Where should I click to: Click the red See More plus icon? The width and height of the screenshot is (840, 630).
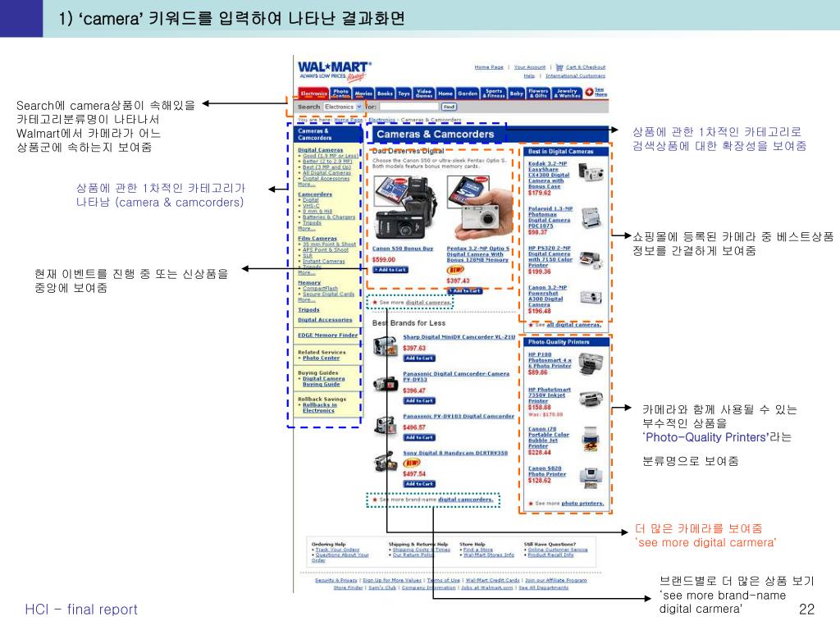coord(589,92)
